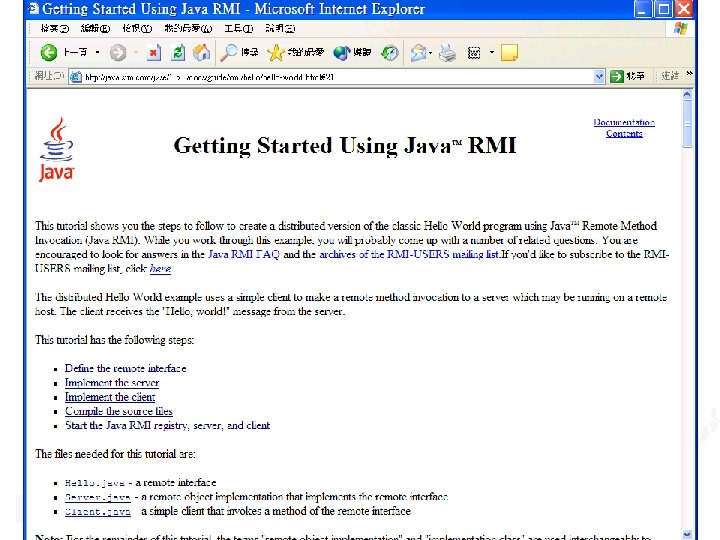Image resolution: width=720 pixels, height=540 pixels.
Task: Open the History clock icon
Action: [x=389, y=53]
